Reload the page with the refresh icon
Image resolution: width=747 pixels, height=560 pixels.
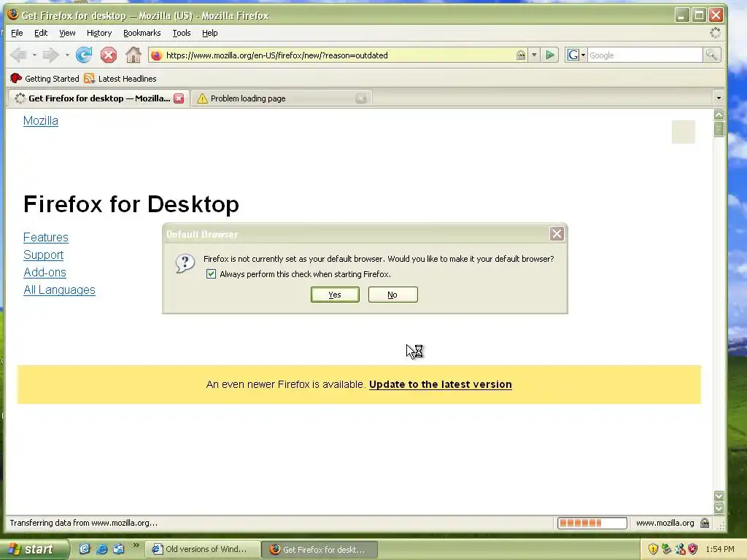point(84,55)
